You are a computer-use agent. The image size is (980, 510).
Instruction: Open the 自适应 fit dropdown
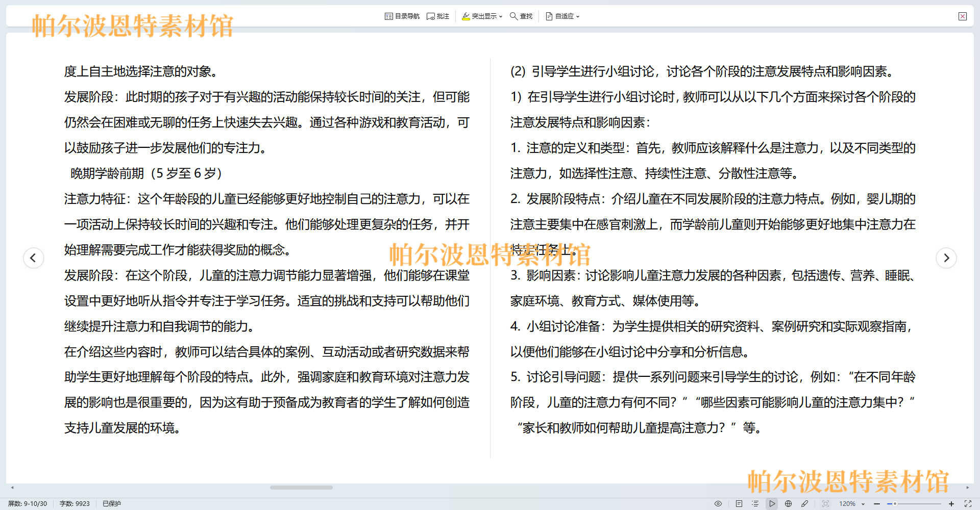(562, 16)
